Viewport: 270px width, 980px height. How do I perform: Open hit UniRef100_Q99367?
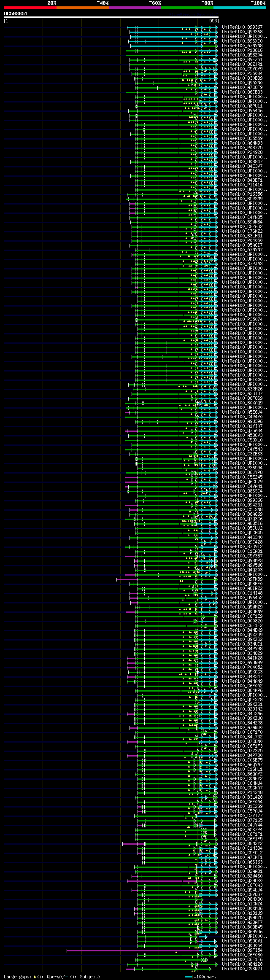coord(242,27)
